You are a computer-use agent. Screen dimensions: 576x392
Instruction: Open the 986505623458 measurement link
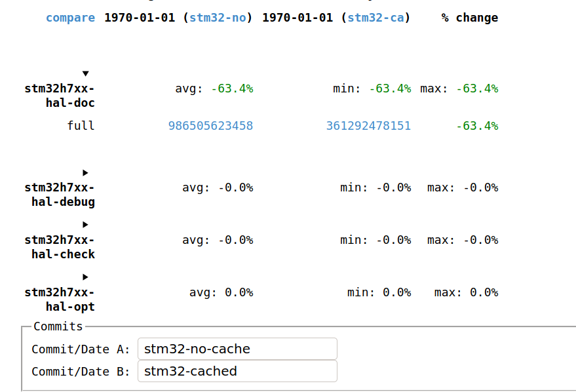click(210, 126)
